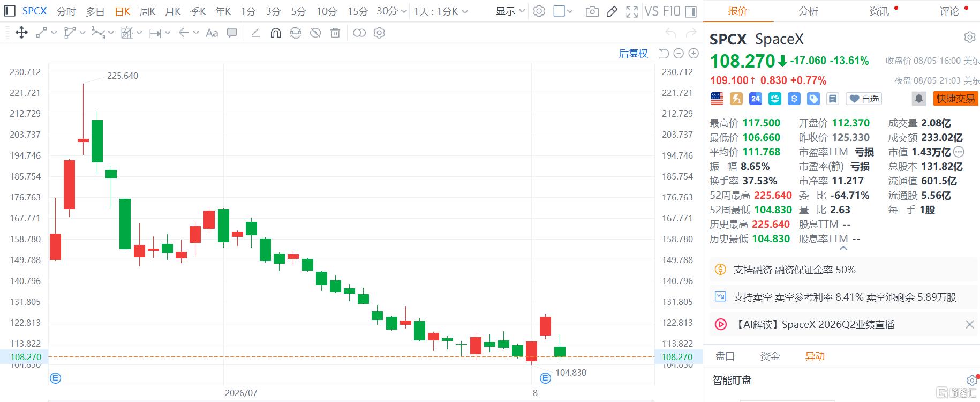Screen dimensions: 980x402
Task: Click the earnings E marker near 104.830
Action: (x=545, y=378)
